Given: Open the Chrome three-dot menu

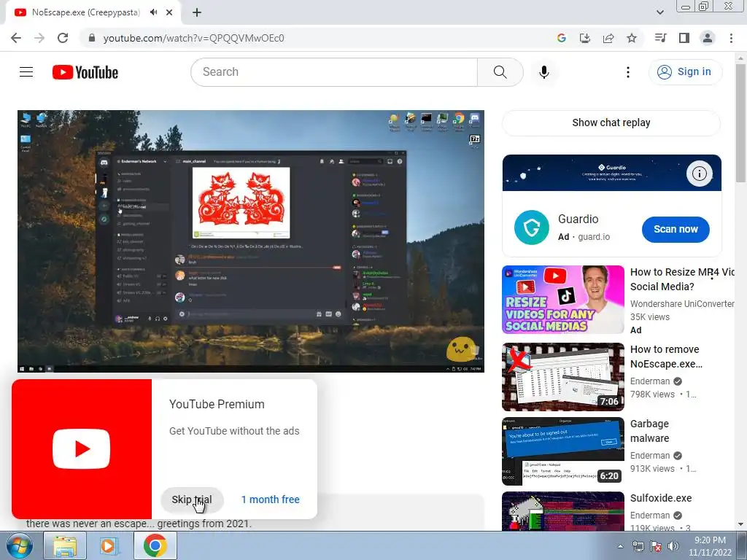Looking at the screenshot, I should [x=731, y=38].
